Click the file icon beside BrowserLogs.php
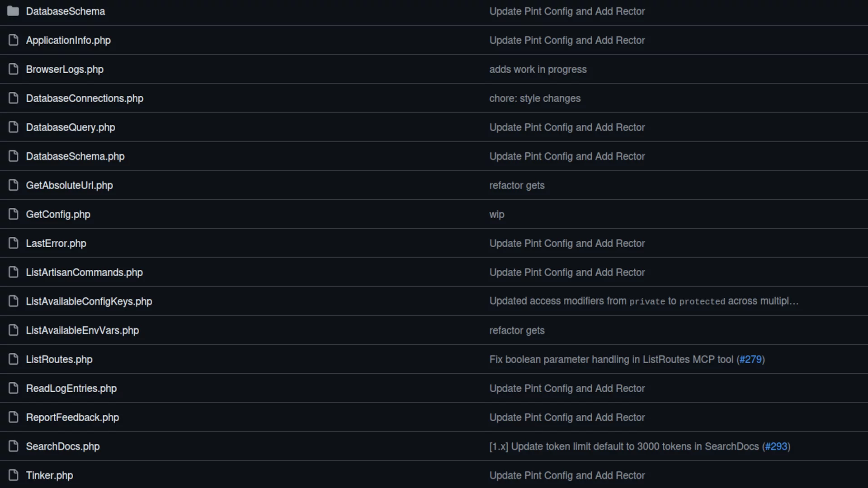This screenshot has height=488, width=868. tap(14, 69)
